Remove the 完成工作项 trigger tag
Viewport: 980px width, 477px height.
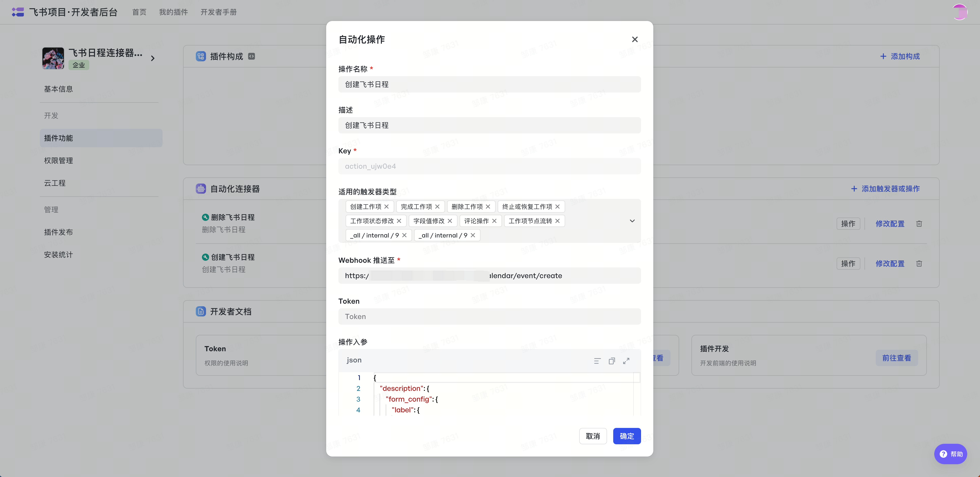pos(438,207)
